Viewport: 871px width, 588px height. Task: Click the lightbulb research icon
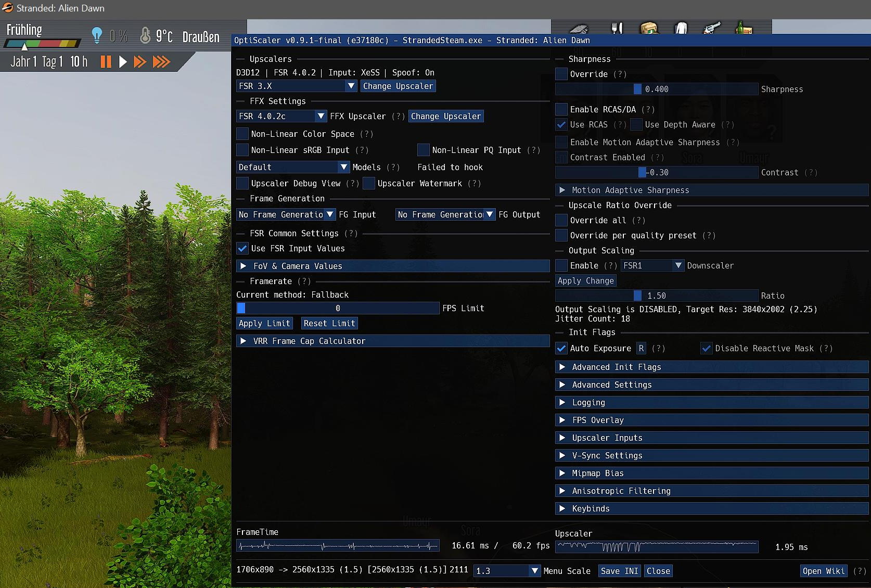(x=97, y=35)
